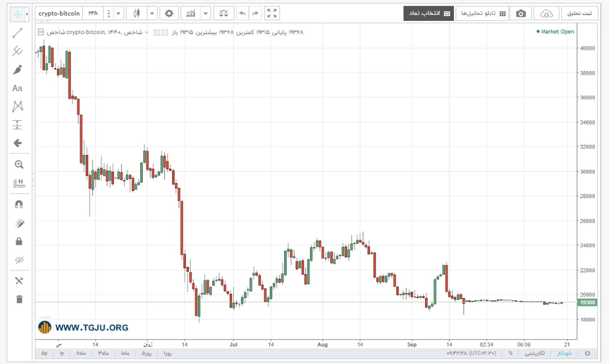This screenshot has height=364, width=609.
Task: Toggle percentage scale % option
Action: (511, 354)
